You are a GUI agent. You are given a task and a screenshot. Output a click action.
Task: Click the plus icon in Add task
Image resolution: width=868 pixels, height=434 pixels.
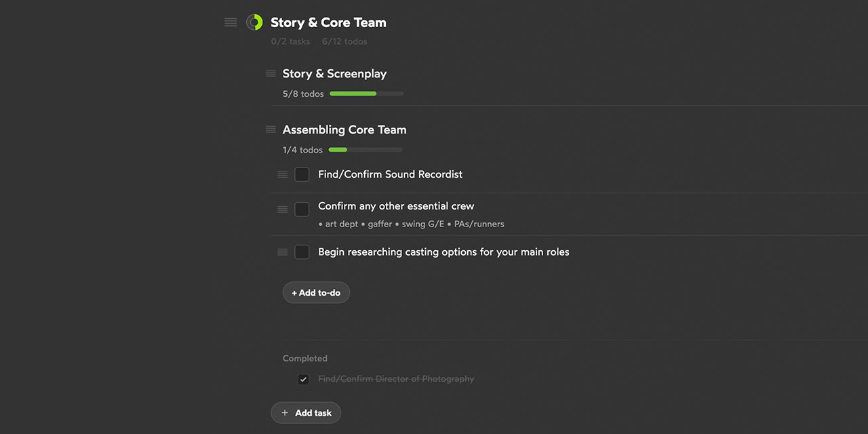pos(285,413)
